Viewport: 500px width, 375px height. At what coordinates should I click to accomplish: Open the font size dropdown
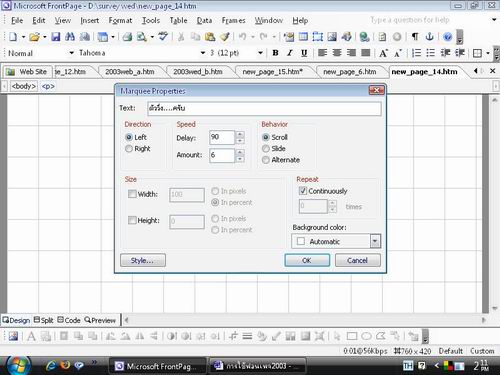[260, 53]
